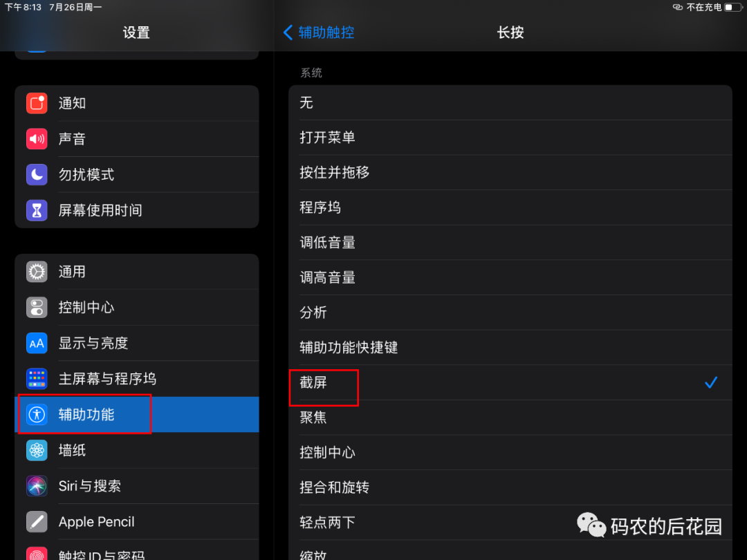This screenshot has height=560, width=747.
Task: Open 辅助功能 settings in the sidebar
Action: click(137, 414)
